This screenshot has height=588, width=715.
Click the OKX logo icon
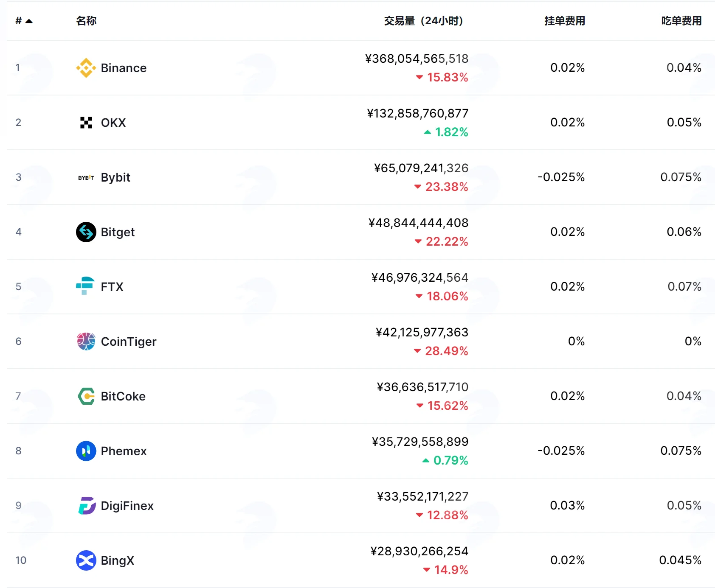[x=86, y=123]
